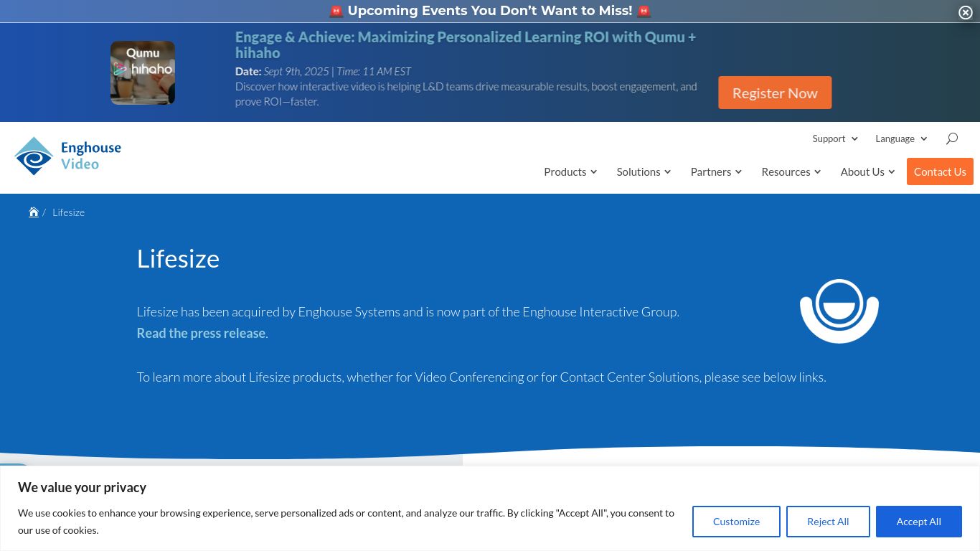Open the Qumu hihaho event thumbnail
Image resolution: width=980 pixels, height=551 pixels.
(x=143, y=72)
